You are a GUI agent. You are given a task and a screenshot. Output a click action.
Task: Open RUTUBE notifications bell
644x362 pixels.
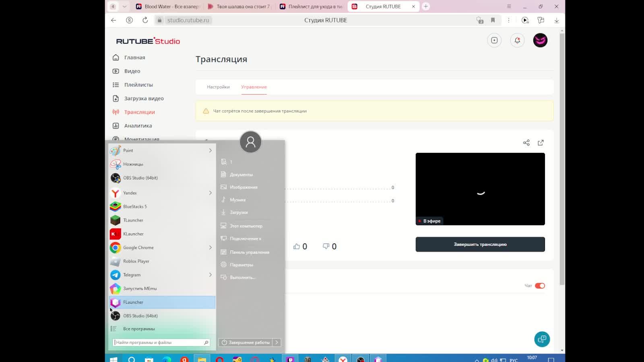[x=517, y=40]
